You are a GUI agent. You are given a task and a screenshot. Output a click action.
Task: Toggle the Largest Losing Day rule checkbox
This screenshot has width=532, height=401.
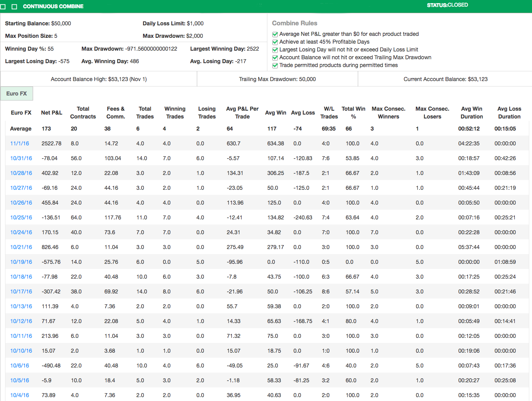[x=275, y=50]
